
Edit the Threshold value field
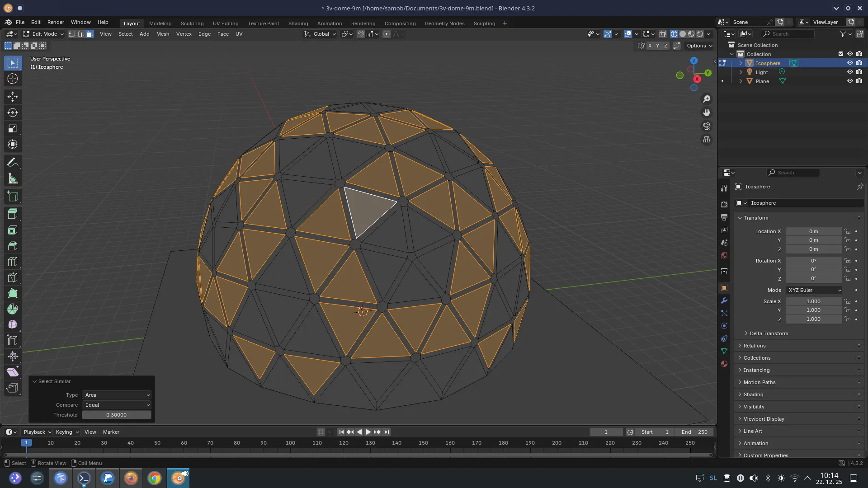point(116,415)
